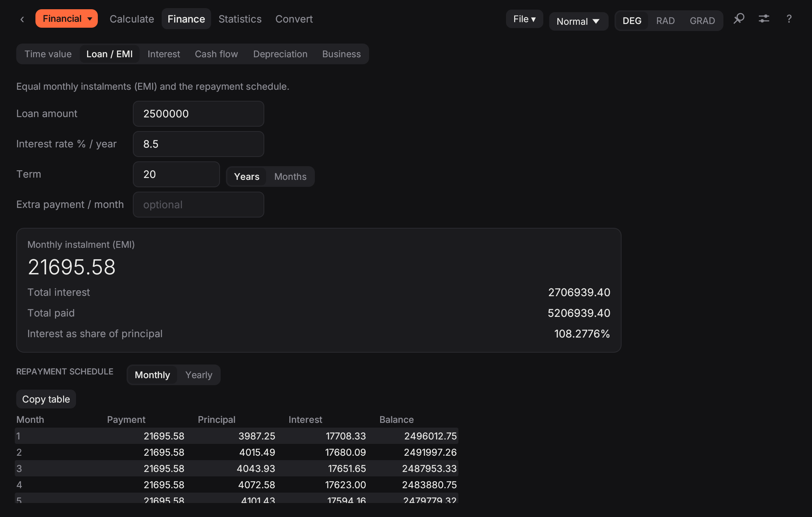Click the EMI result 21695.58

pos(72,267)
